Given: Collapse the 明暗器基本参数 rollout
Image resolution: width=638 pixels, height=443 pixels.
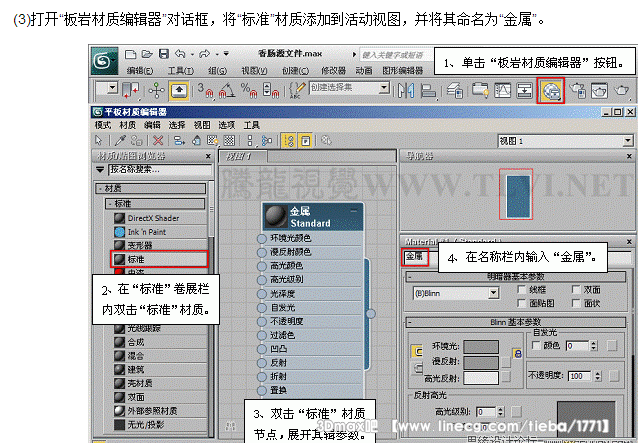Looking at the screenshot, I should pos(410,277).
